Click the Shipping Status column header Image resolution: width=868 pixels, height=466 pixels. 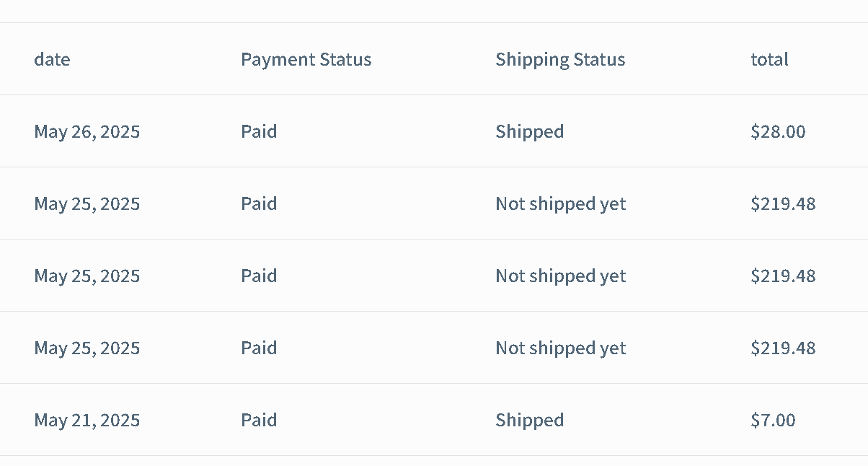(x=560, y=59)
